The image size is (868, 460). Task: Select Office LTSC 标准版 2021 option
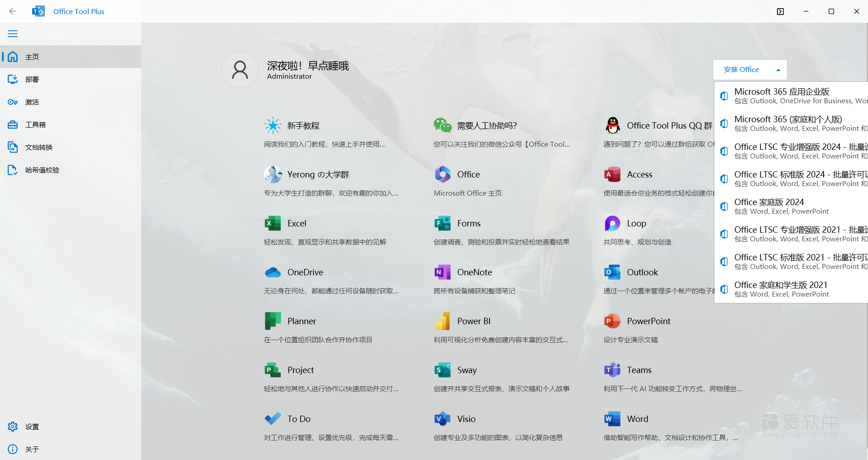pos(791,261)
